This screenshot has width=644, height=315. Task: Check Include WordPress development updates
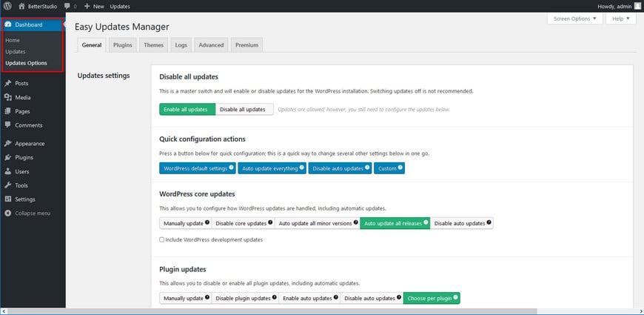click(x=162, y=239)
